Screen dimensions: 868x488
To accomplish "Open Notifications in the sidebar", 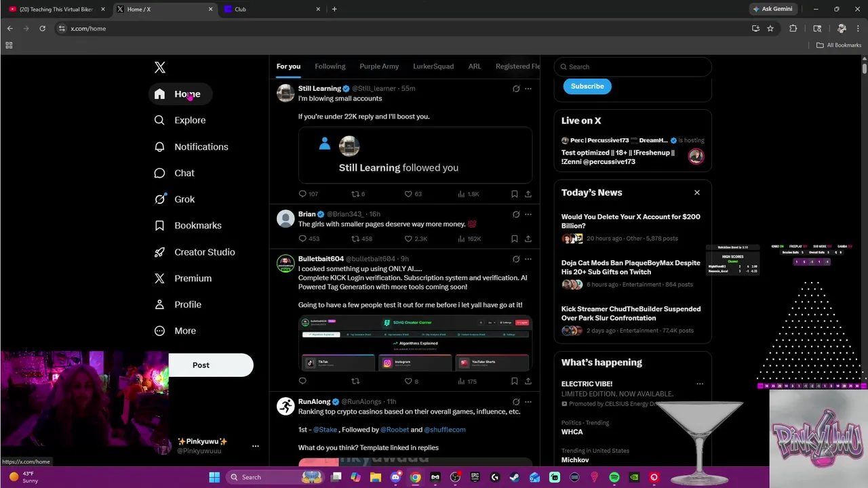I will pyautogui.click(x=192, y=146).
